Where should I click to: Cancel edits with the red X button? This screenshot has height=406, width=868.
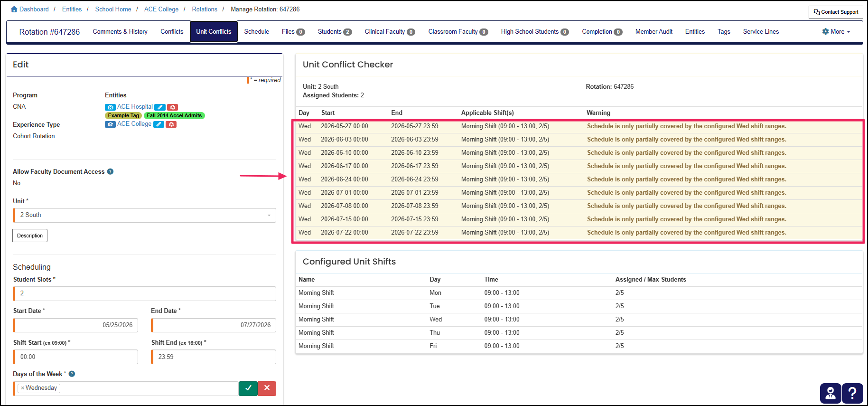267,388
